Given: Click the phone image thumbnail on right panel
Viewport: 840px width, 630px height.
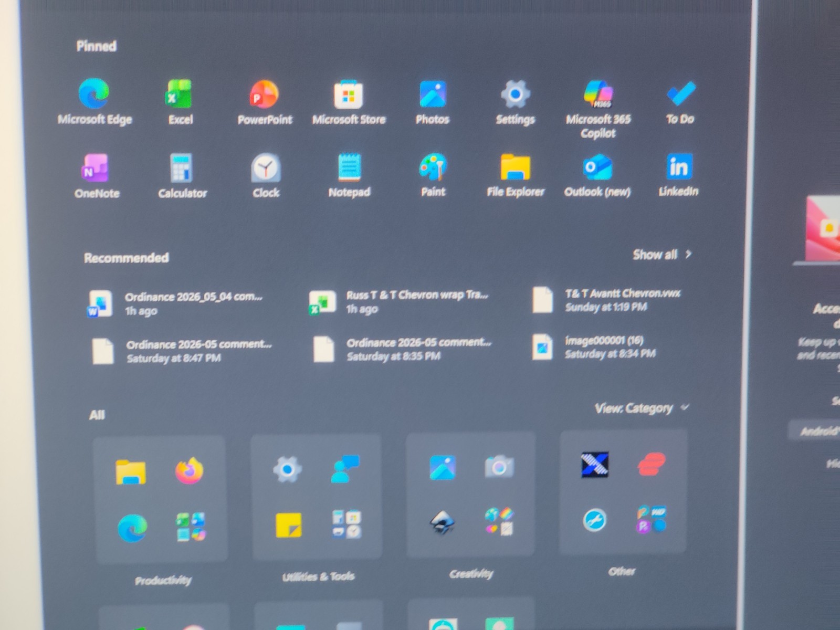Looking at the screenshot, I should click(x=822, y=229).
